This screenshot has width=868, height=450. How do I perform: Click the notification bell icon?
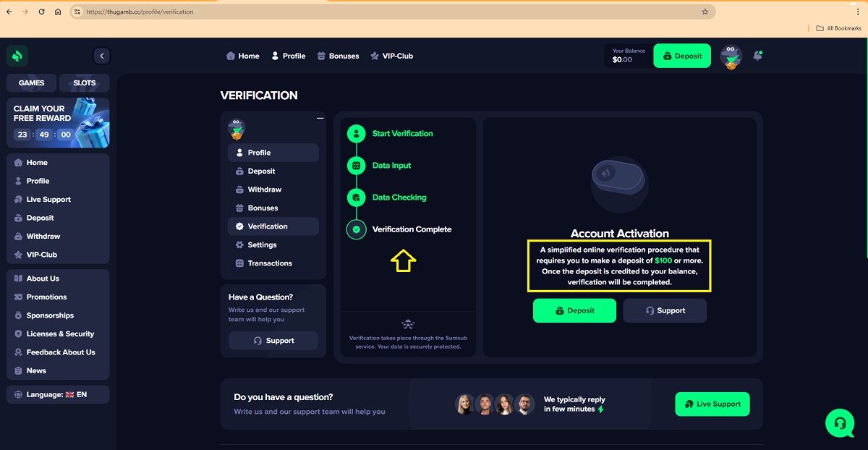click(x=757, y=56)
